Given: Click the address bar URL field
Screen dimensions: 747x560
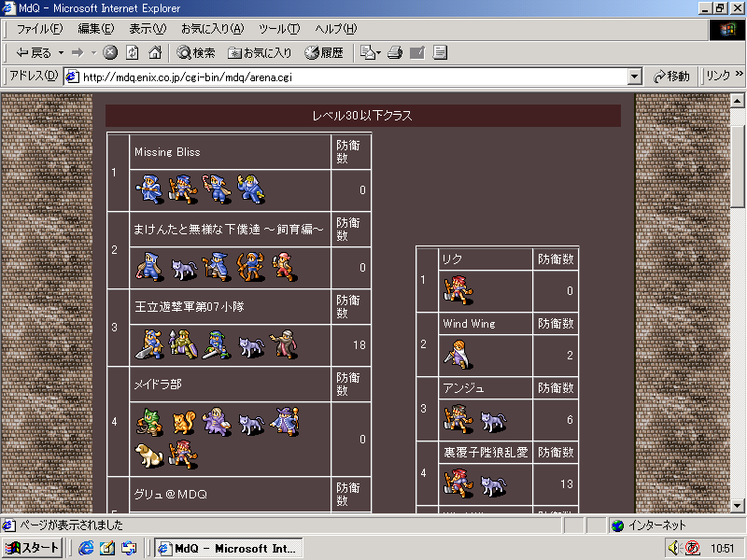Looking at the screenshot, I should click(x=353, y=77).
